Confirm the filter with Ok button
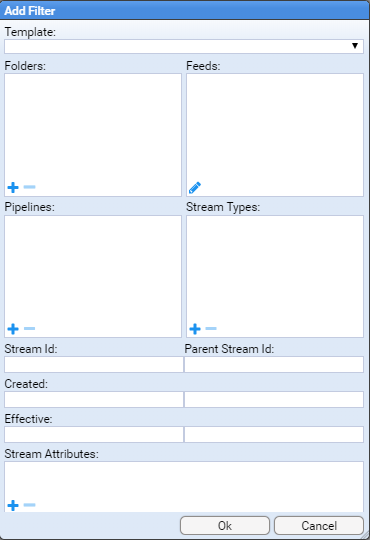Image resolution: width=370 pixels, height=540 pixels. [x=225, y=526]
